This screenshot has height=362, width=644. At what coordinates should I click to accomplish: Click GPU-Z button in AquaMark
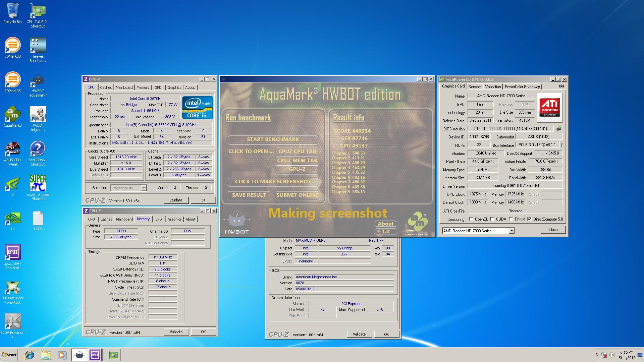point(297,169)
